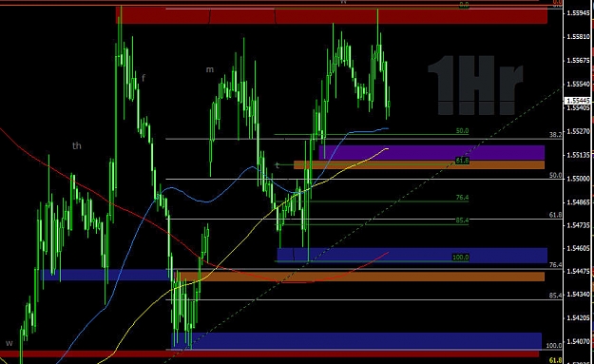The image size is (594, 364).
Task: Select the green 76.4 Fibonacci label
Action: (462, 198)
